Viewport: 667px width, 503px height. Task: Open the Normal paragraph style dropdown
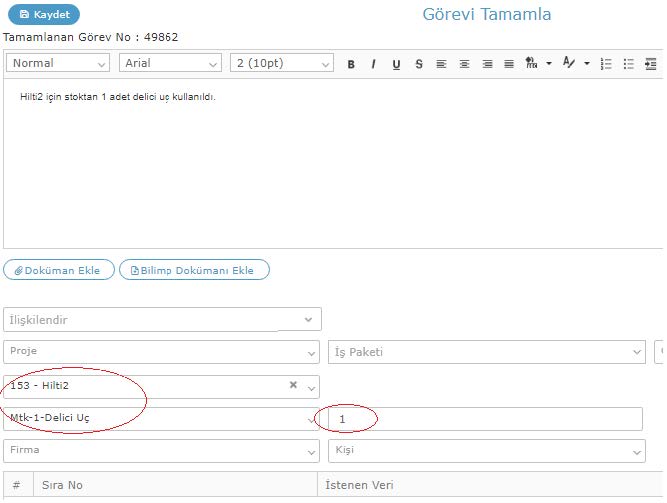pyautogui.click(x=58, y=63)
